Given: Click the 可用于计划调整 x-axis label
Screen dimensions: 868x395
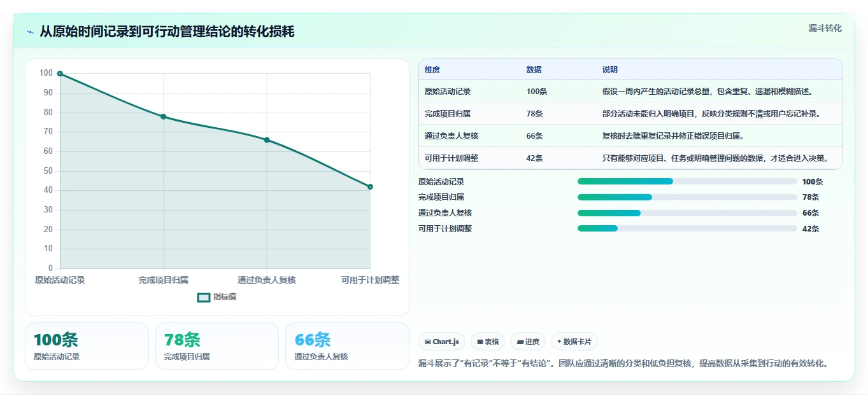Looking at the screenshot, I should (x=370, y=280).
